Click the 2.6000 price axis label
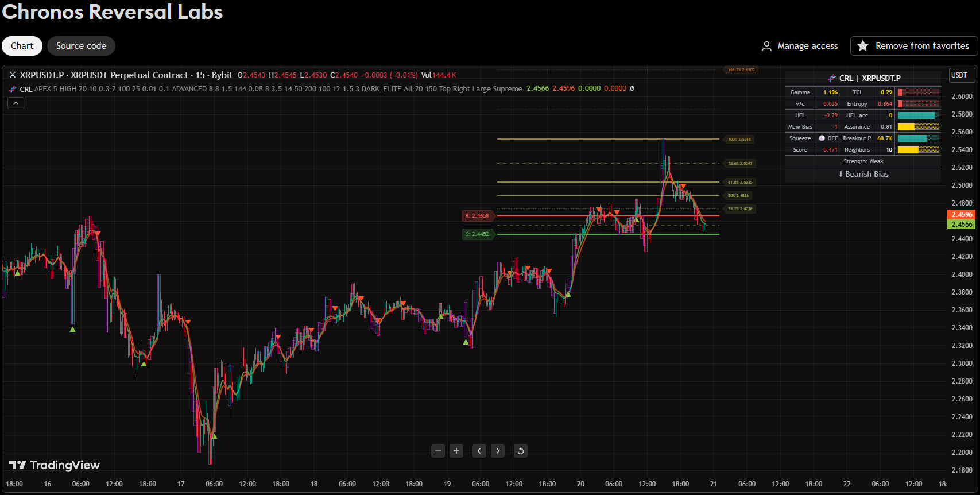 click(962, 96)
